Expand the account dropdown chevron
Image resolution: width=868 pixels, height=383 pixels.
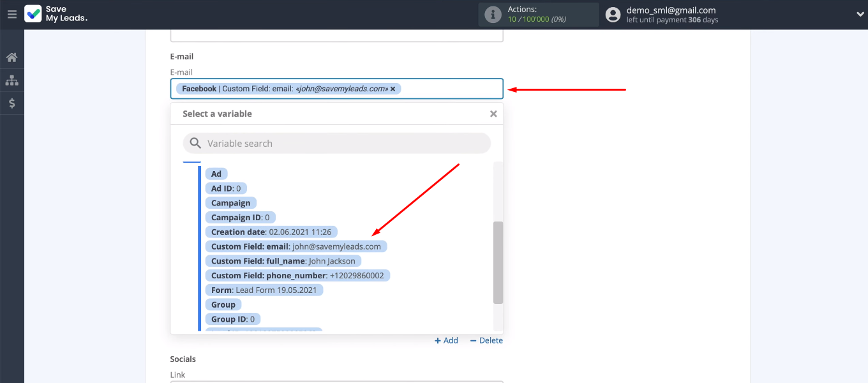(x=859, y=14)
